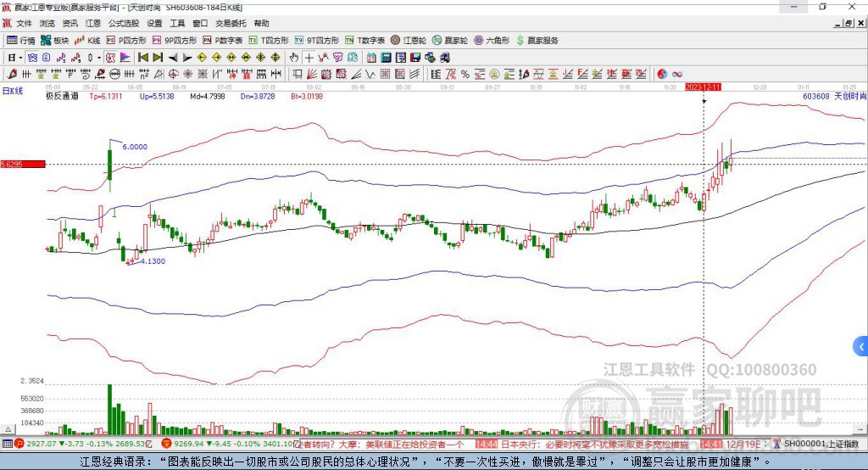Open the 文件 menu

coord(24,23)
